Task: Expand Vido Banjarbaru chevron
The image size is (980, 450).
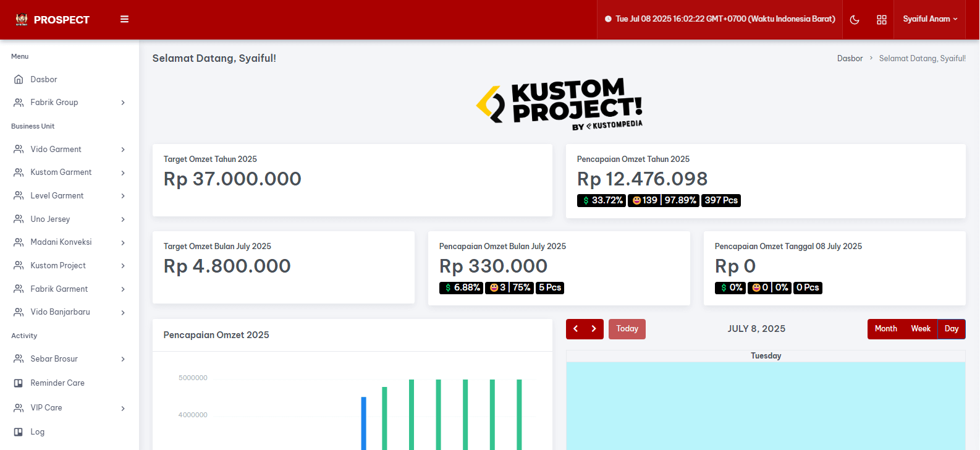Action: pos(123,313)
